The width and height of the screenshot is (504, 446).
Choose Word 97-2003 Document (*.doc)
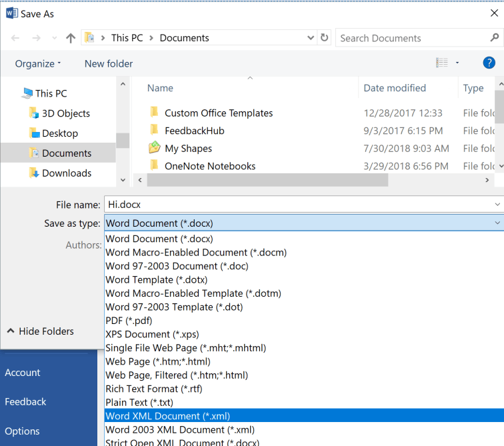[304, 266]
